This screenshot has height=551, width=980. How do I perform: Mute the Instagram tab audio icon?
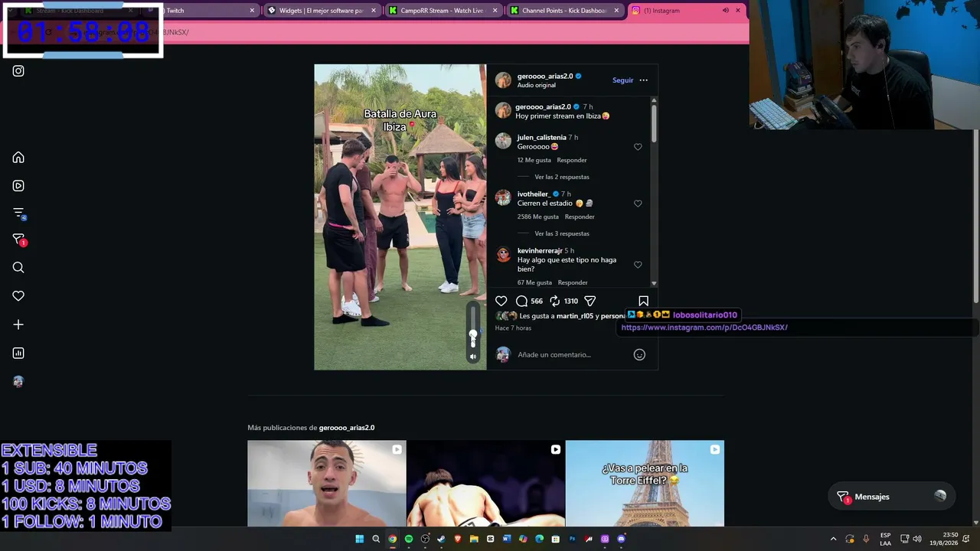(x=725, y=11)
